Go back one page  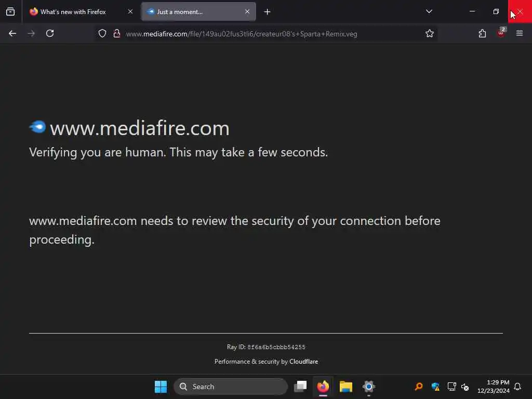point(12,34)
